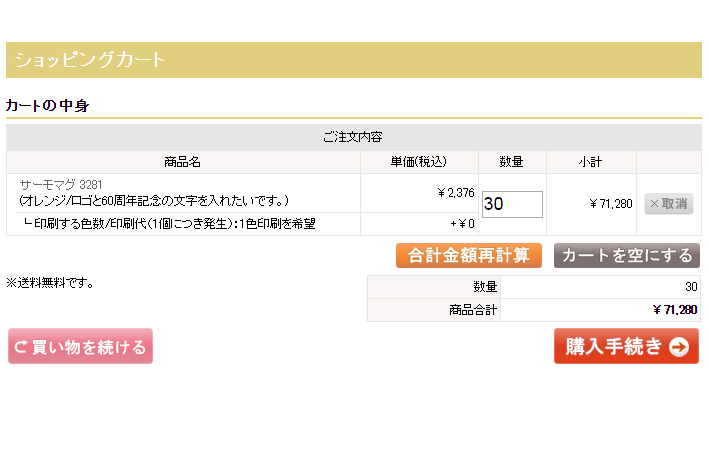Click the return arrow icon on 買い物を続ける
Image resolution: width=709 pixels, height=462 pixels.
coord(20,347)
